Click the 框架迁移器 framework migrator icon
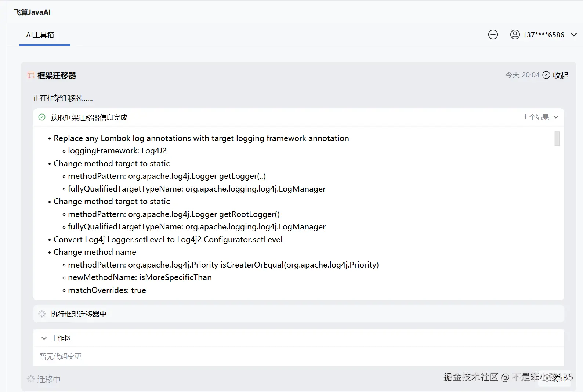The image size is (583, 392). [31, 75]
